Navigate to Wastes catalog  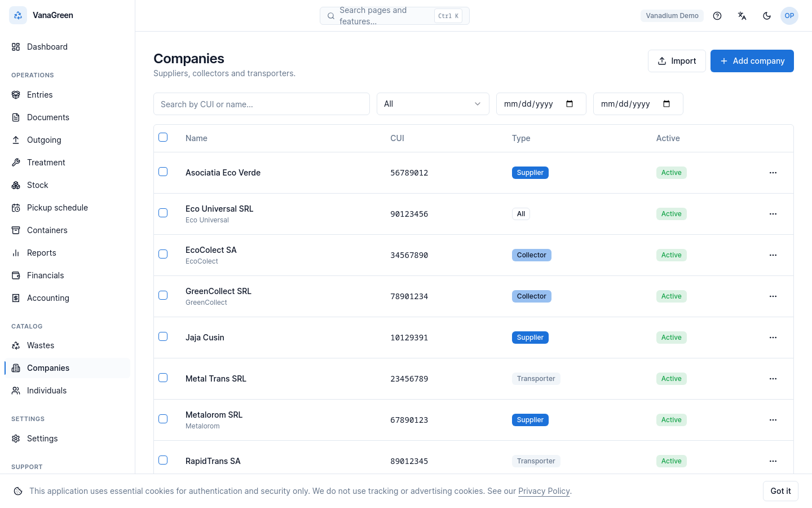67,345
